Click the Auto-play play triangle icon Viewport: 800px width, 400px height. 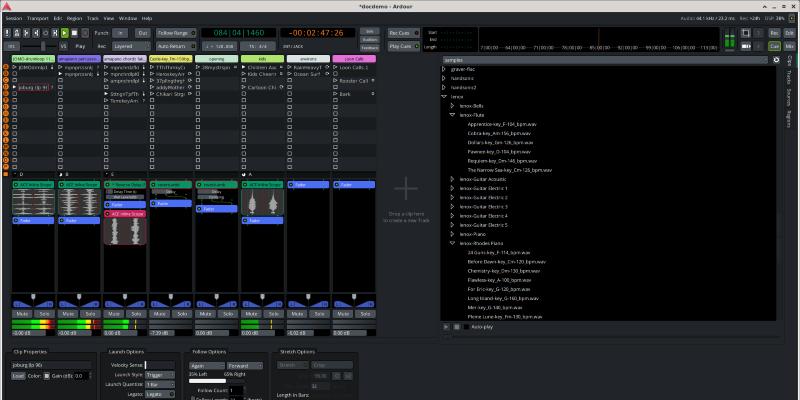coord(446,326)
